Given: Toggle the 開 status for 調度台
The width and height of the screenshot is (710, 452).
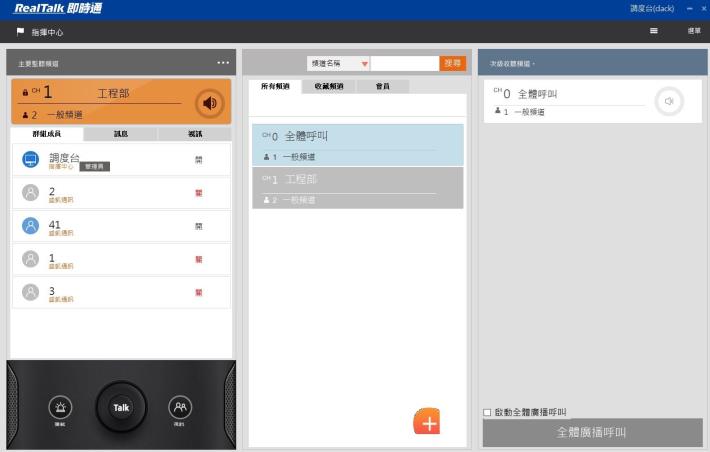Looking at the screenshot, I should 198,159.
